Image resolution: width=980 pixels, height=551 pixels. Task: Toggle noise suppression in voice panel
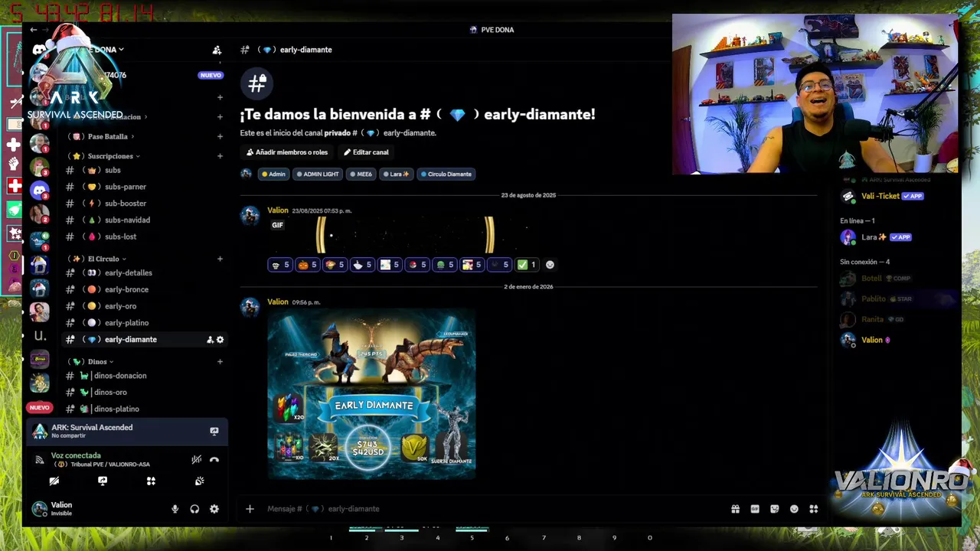tap(197, 460)
